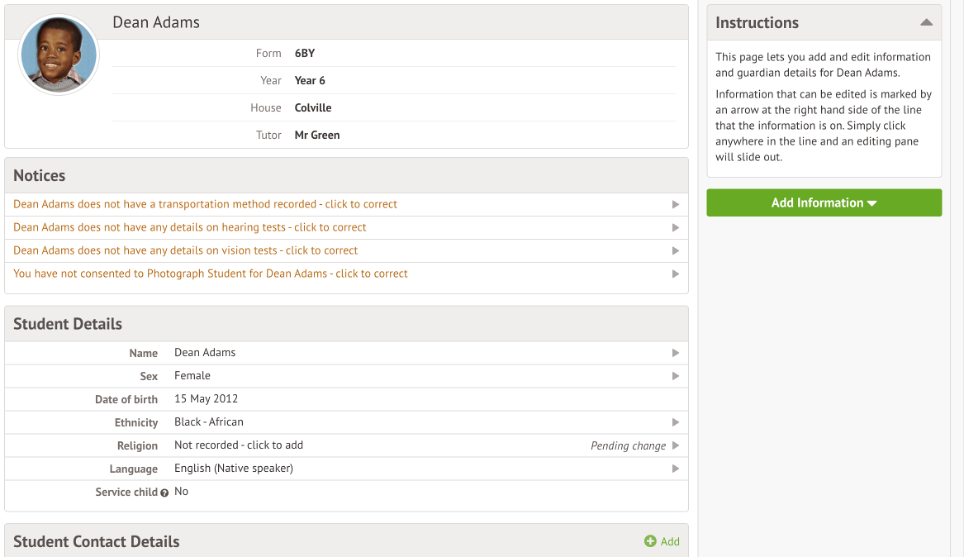Expand the Language row editing arrow
This screenshot has width=964, height=558.
click(676, 469)
